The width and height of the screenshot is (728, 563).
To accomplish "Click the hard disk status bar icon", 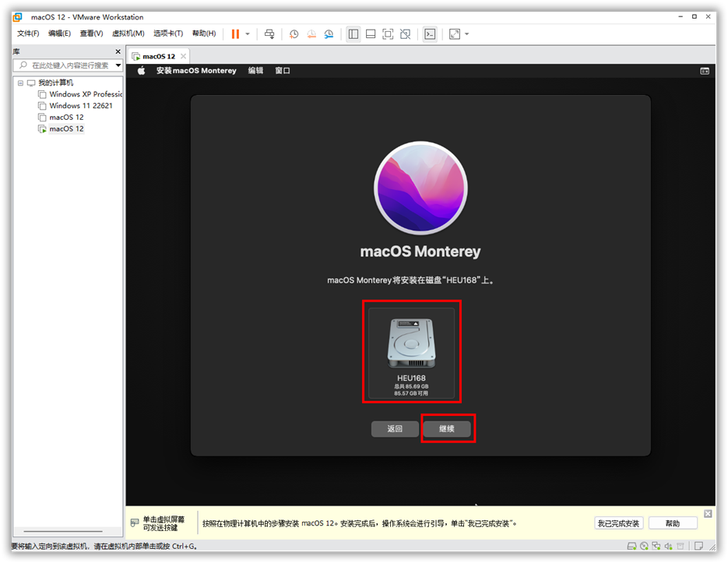I will pos(631,547).
